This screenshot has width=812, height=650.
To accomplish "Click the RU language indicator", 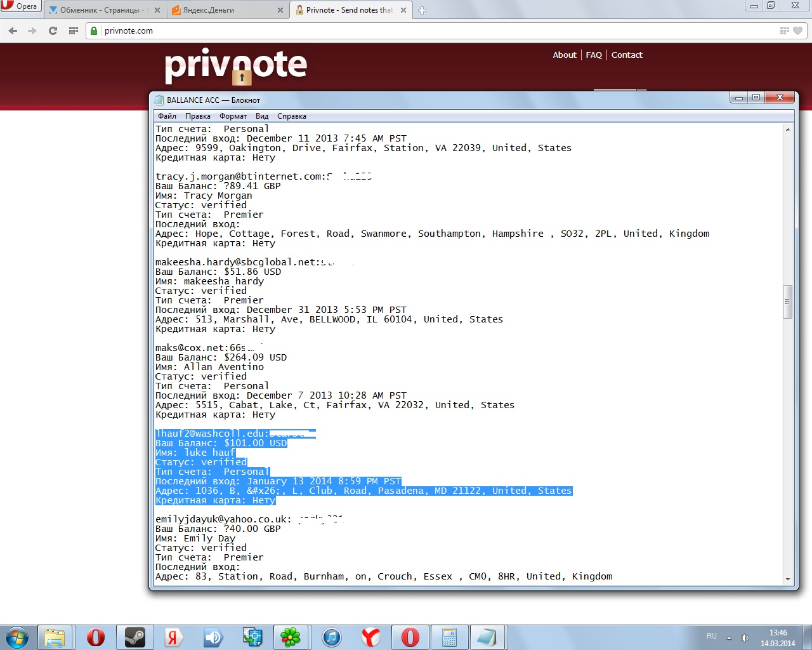I will 712,636.
